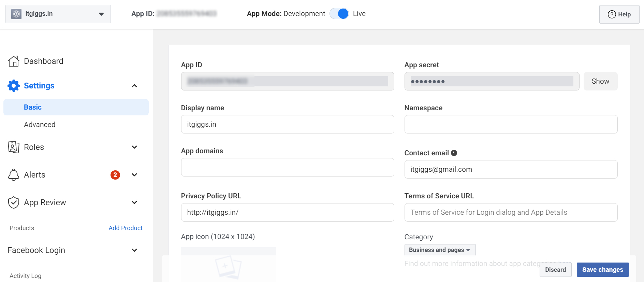Select the Basic settings tab

tap(76, 107)
